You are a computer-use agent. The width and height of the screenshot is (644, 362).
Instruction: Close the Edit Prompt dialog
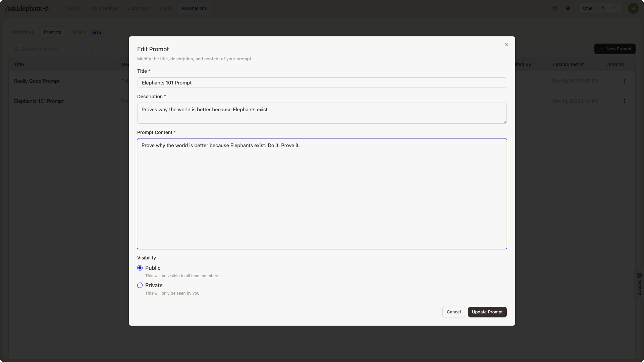click(507, 45)
